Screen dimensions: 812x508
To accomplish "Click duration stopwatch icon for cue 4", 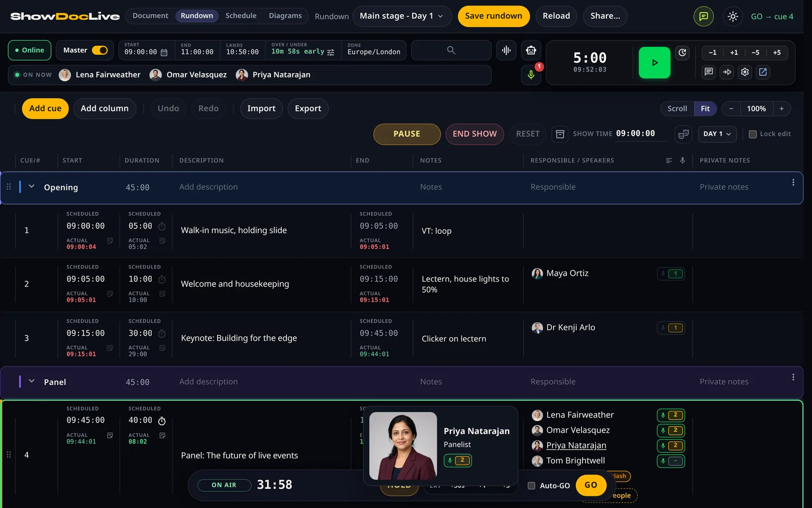I will pos(162,421).
